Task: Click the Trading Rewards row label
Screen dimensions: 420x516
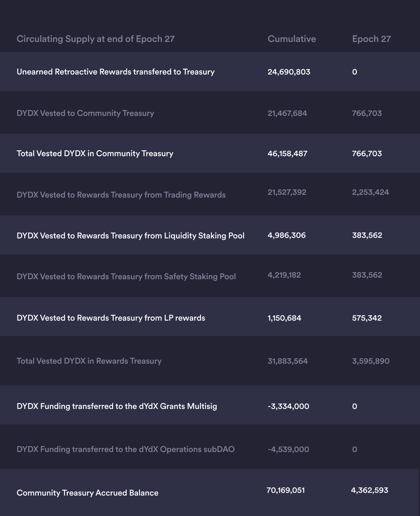Action: [121, 195]
